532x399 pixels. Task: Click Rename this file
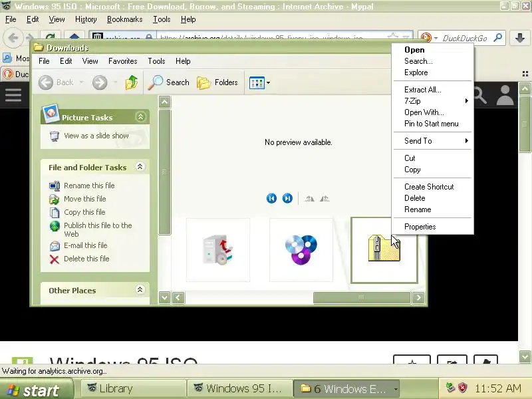click(x=89, y=186)
